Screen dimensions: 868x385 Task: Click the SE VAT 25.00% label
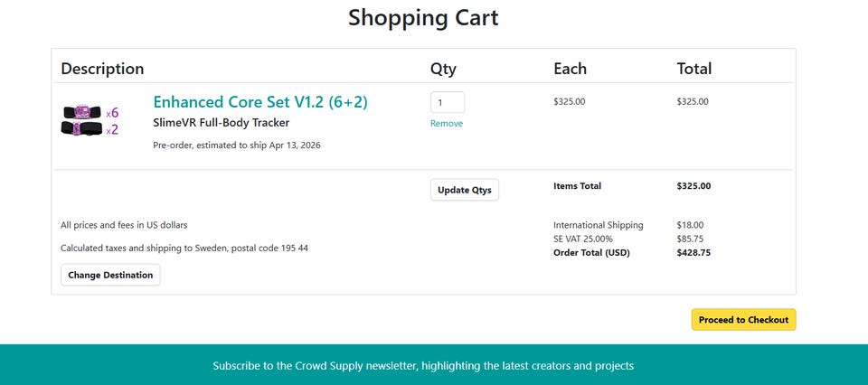pos(582,239)
